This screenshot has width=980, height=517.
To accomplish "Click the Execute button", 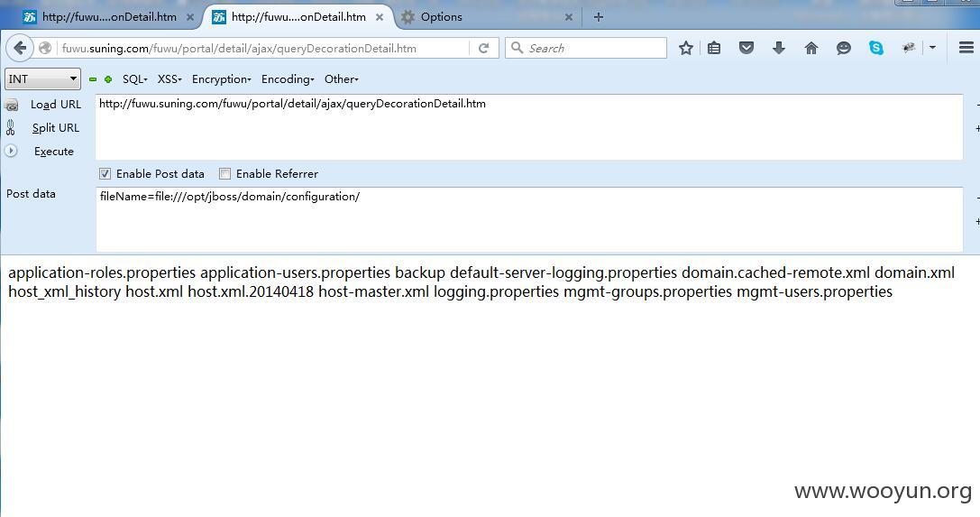I will (x=54, y=152).
